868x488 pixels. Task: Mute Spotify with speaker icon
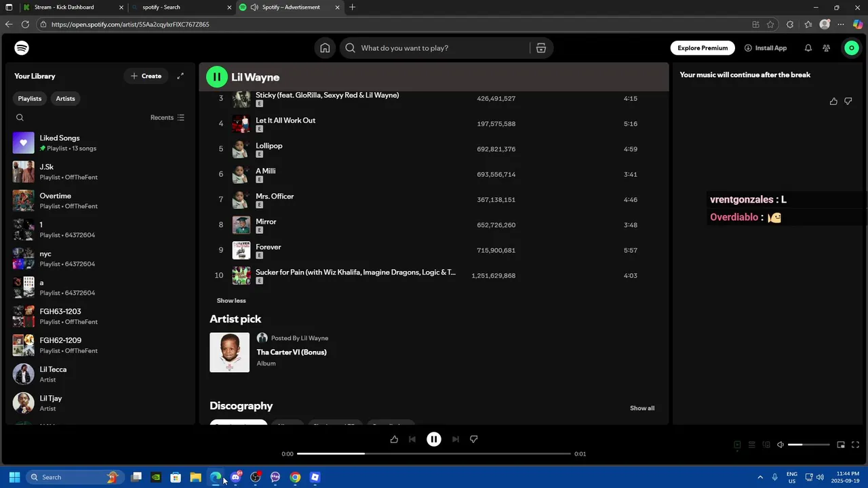[x=781, y=445]
